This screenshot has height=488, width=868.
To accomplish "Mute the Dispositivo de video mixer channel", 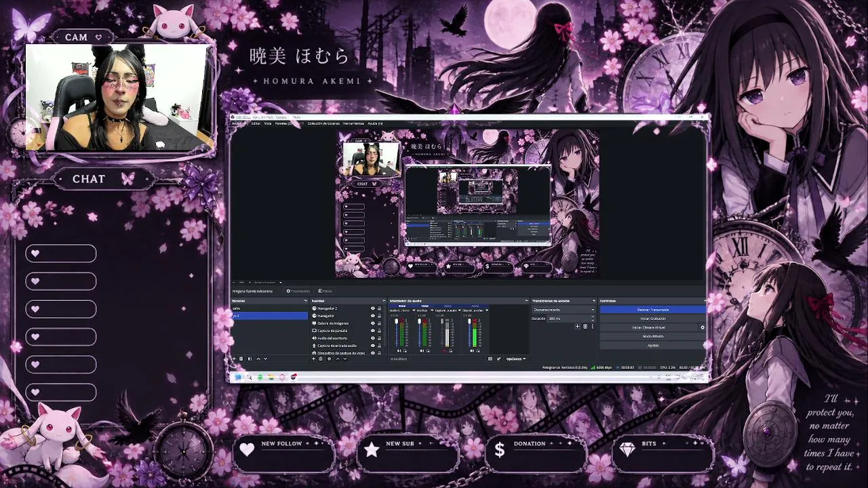I will click(472, 350).
